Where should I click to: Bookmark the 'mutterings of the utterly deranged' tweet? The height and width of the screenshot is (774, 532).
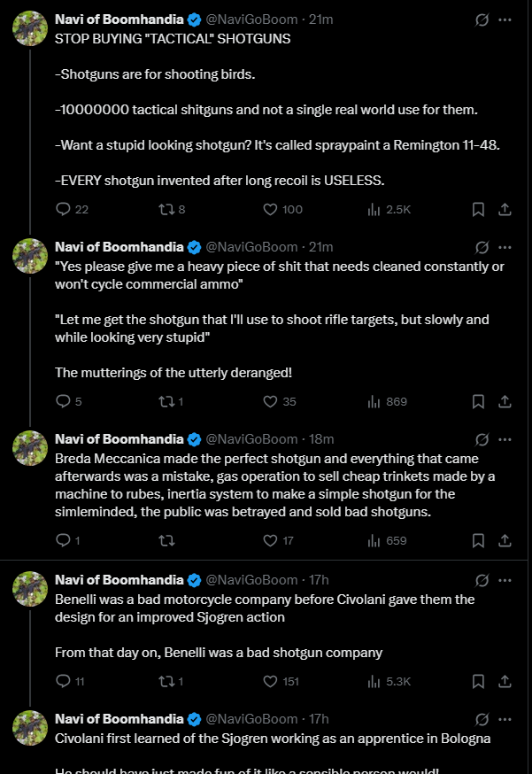[478, 401]
